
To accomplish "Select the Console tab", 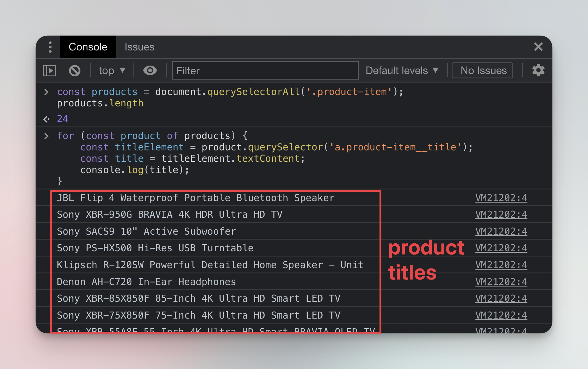I will 88,47.
